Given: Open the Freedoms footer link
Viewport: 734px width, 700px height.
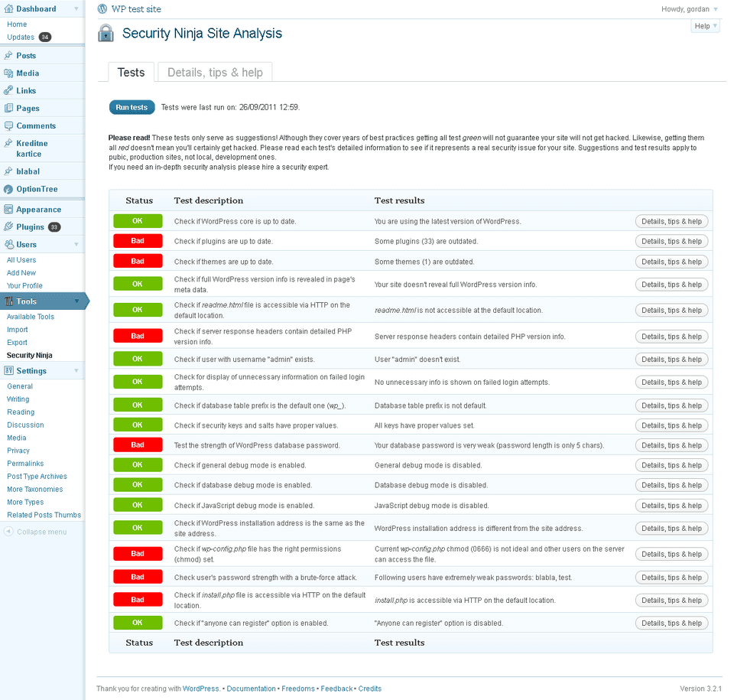Looking at the screenshot, I should pos(297,689).
